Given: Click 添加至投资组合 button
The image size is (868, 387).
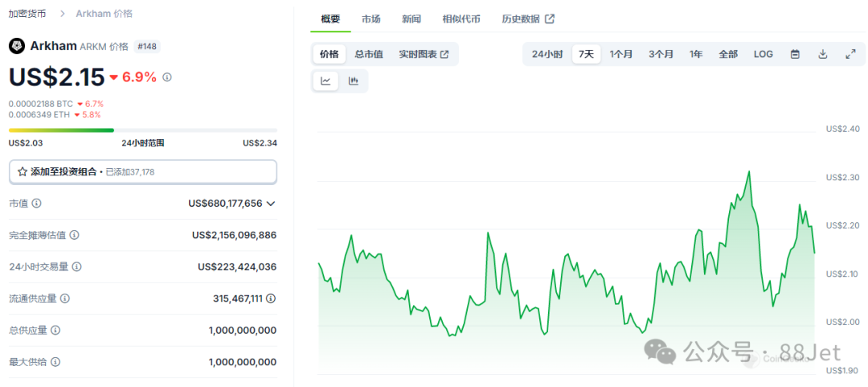Looking at the screenshot, I should coord(143,172).
